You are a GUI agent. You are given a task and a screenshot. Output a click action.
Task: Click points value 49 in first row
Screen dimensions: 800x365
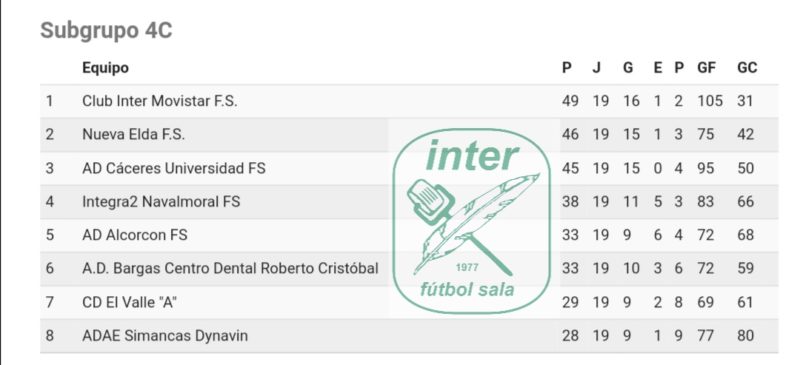(570, 101)
